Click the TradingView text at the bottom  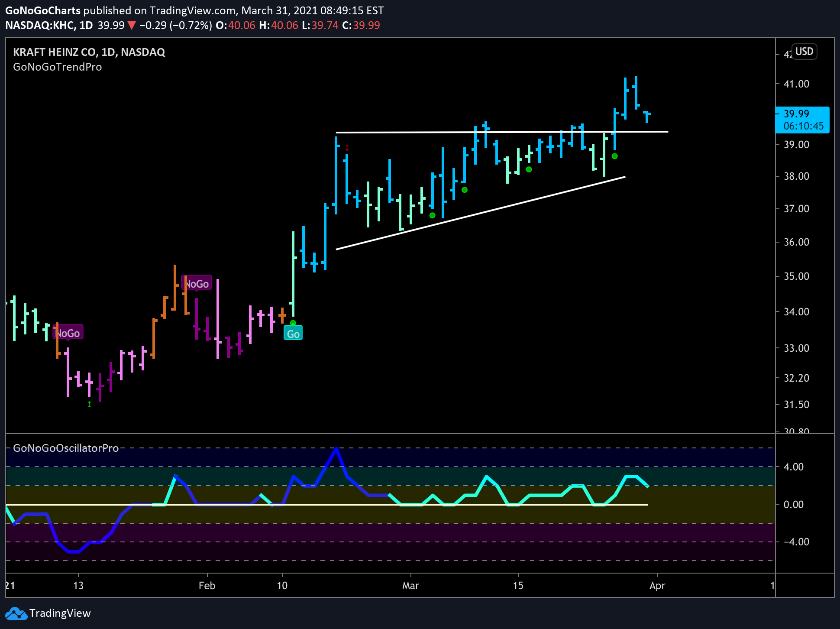point(60,613)
